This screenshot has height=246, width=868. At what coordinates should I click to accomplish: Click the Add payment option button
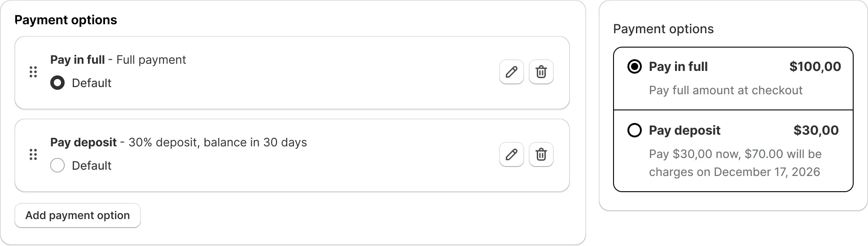pos(78,215)
